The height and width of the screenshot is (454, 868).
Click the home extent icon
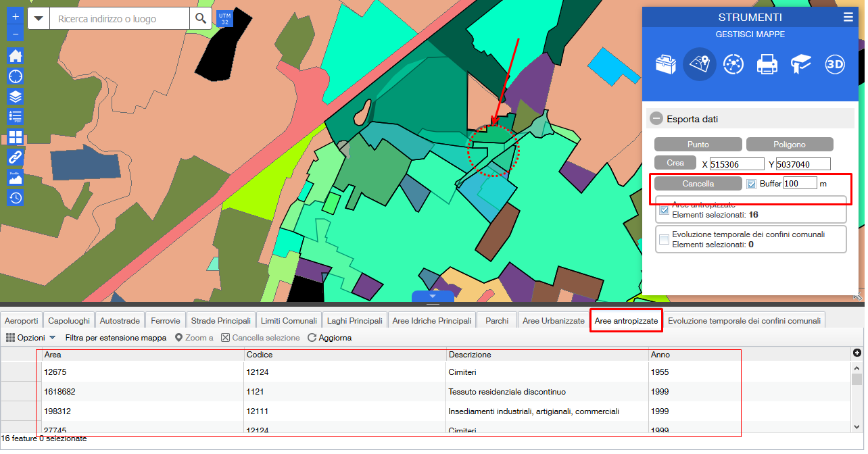[15, 56]
